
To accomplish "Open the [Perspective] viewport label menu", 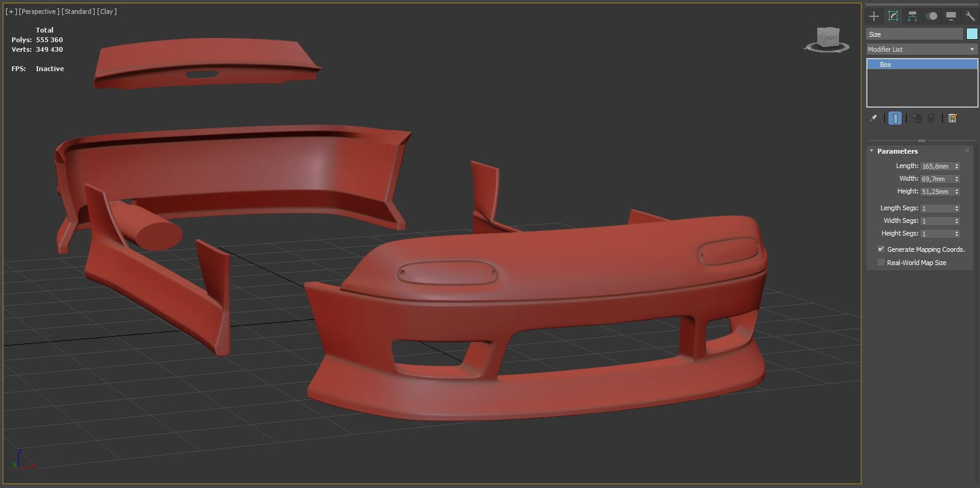I will (x=39, y=11).
